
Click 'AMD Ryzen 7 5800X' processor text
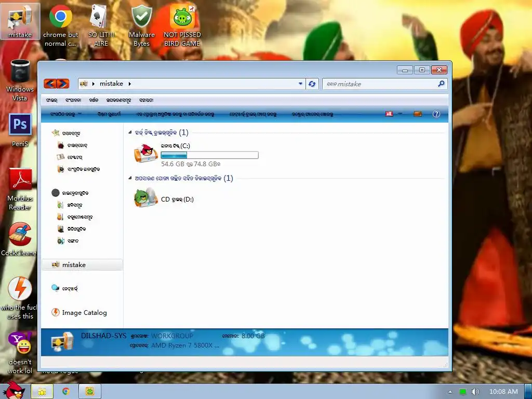tap(185, 345)
